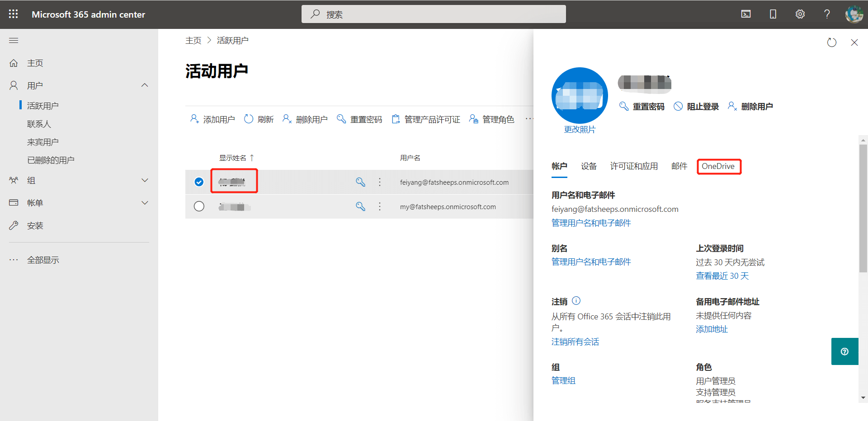This screenshot has height=421, width=868.
Task: Click 管理角色 toolbar button
Action: click(x=492, y=119)
